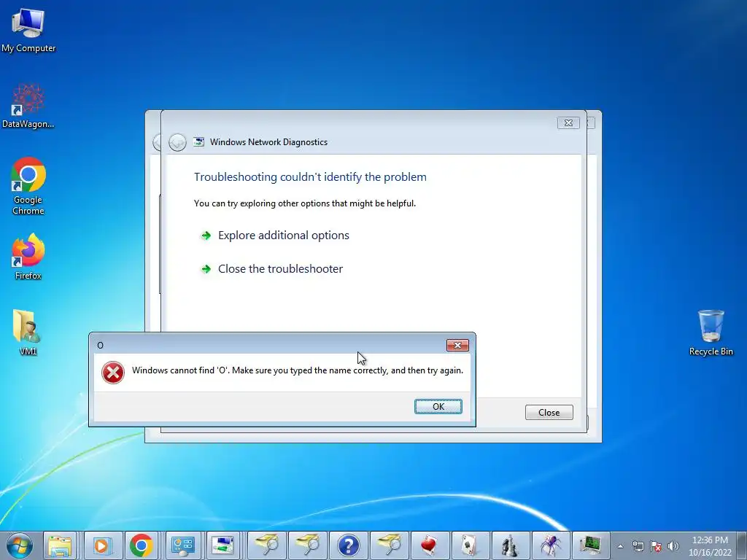Click the Close button in Network Diagnostics
747x560 pixels.
click(x=549, y=413)
